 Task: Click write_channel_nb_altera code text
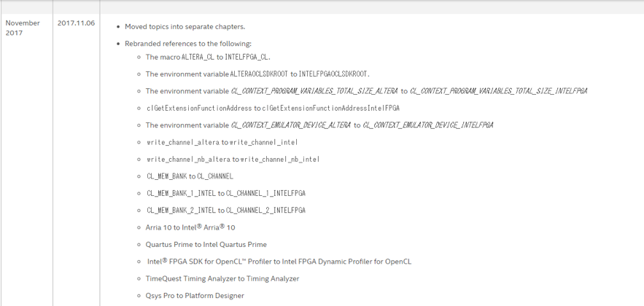click(x=188, y=159)
